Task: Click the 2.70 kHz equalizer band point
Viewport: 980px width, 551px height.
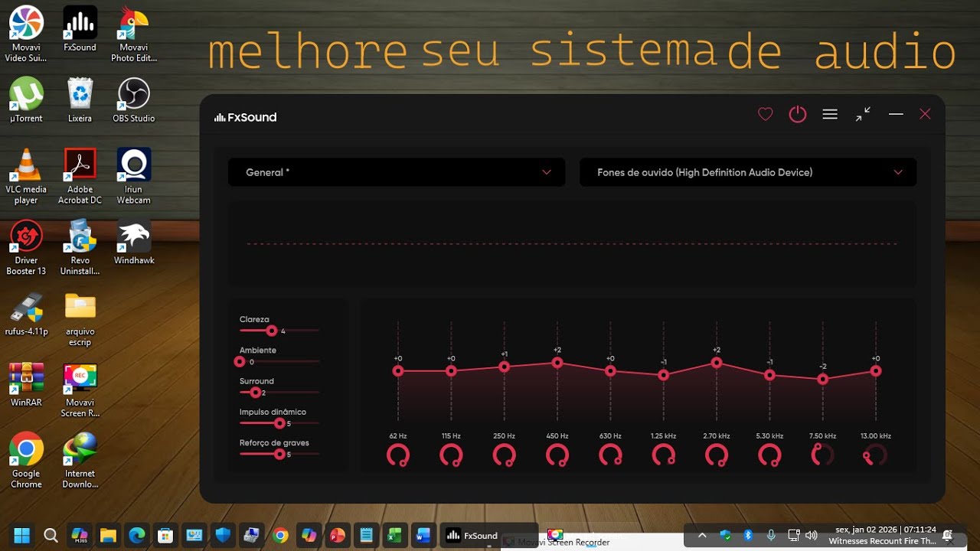Action: pyautogui.click(x=717, y=363)
